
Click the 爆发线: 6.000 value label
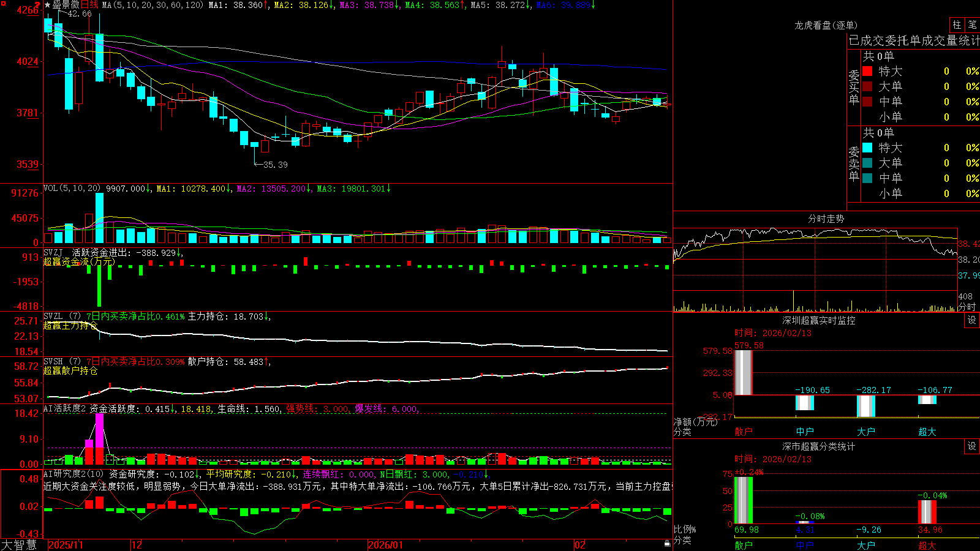(386, 409)
